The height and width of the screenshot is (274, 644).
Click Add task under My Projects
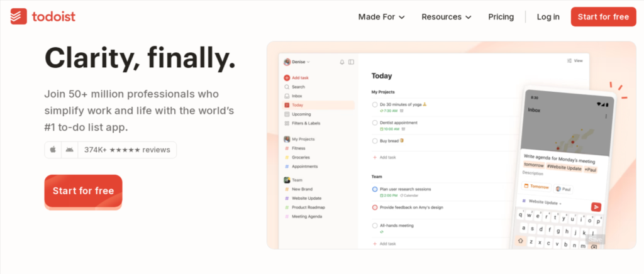coord(384,158)
